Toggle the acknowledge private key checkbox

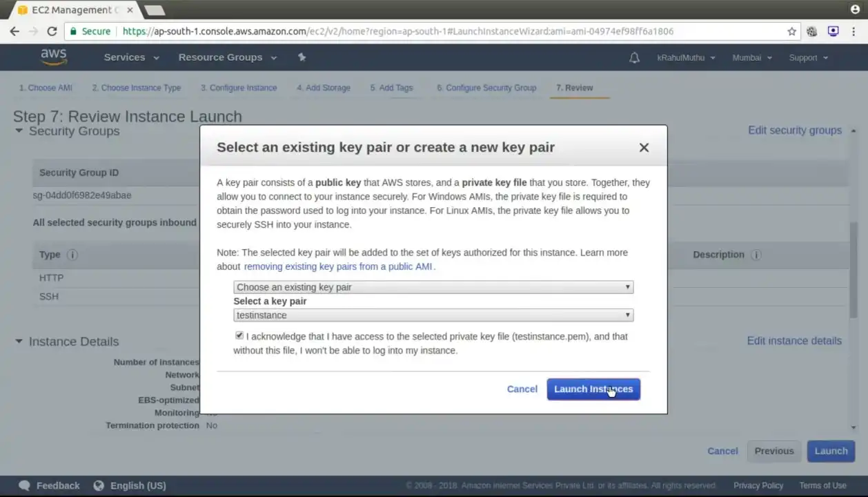(239, 335)
